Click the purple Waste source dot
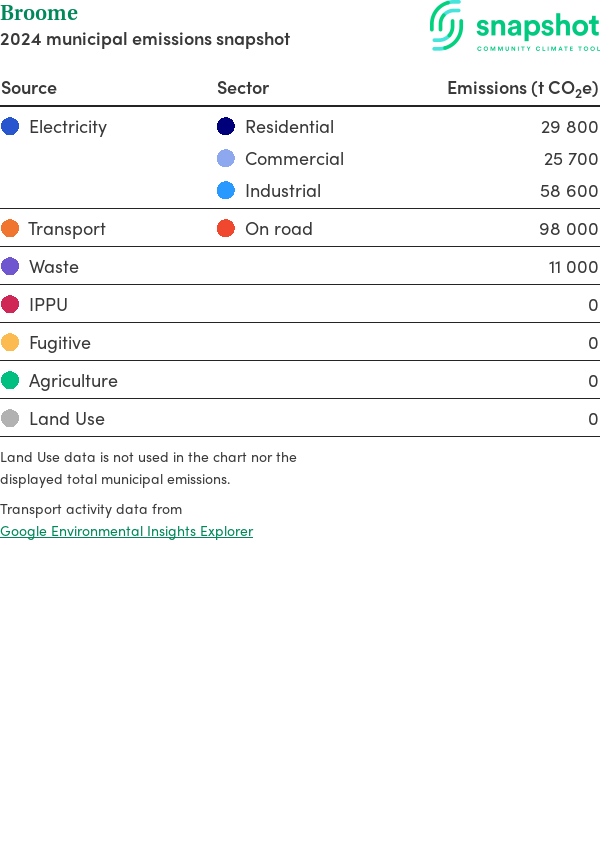Screen dimensions: 600x850 [x=10, y=267]
